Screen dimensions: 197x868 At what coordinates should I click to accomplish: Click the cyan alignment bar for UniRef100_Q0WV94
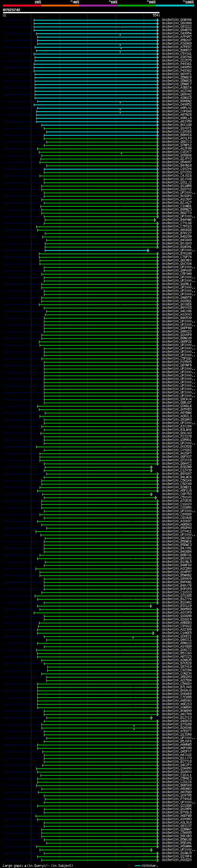click(x=96, y=20)
